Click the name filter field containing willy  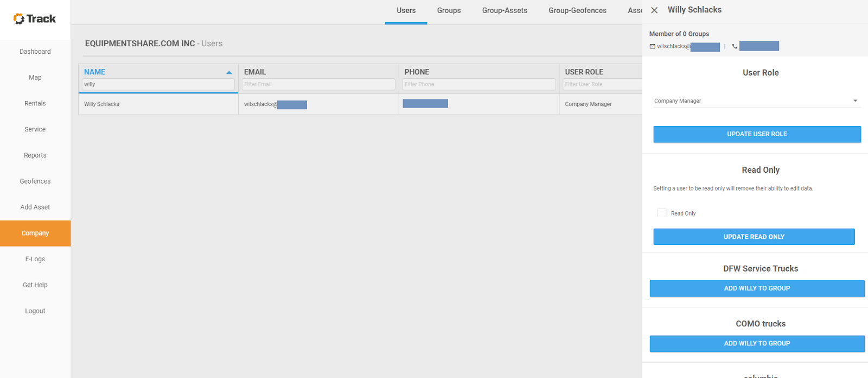coord(158,84)
